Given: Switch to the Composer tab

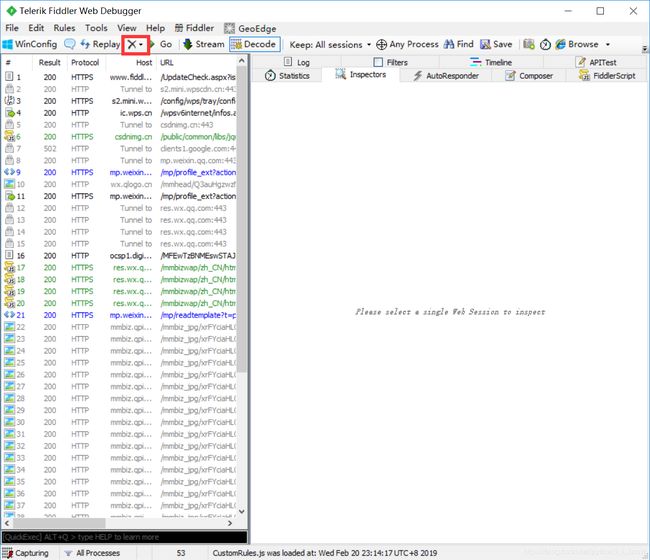Looking at the screenshot, I should (x=529, y=75).
